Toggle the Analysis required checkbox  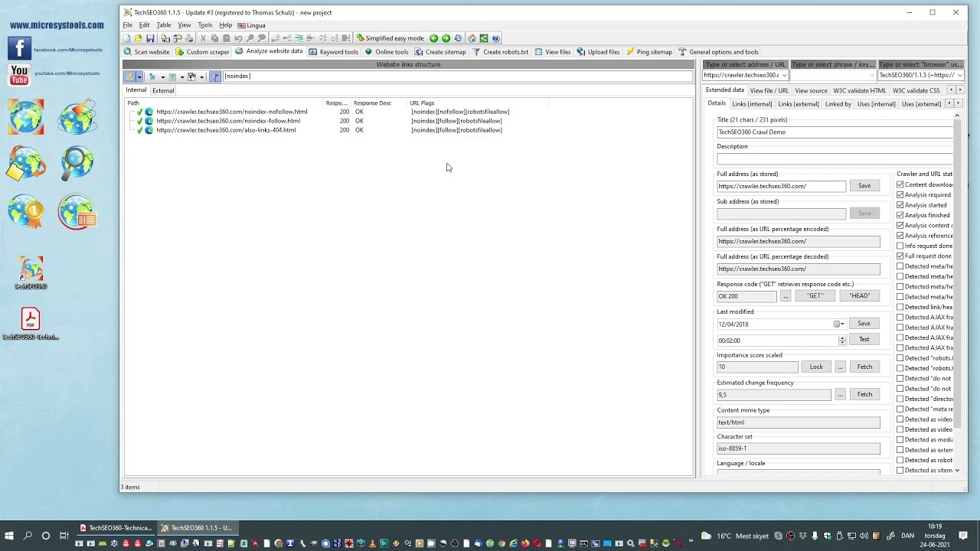pyautogui.click(x=900, y=195)
